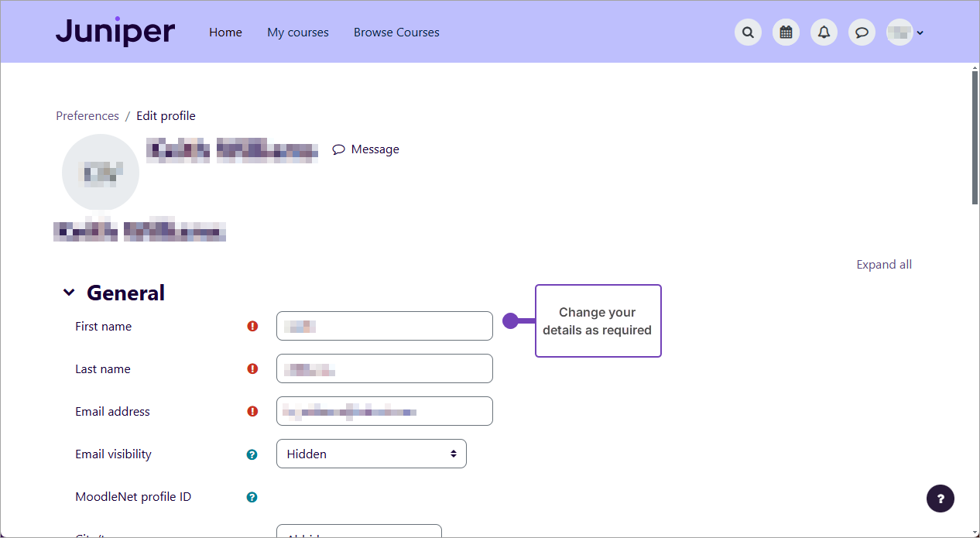Click the Message button near the profile name
The width and height of the screenshot is (980, 538).
pos(365,149)
